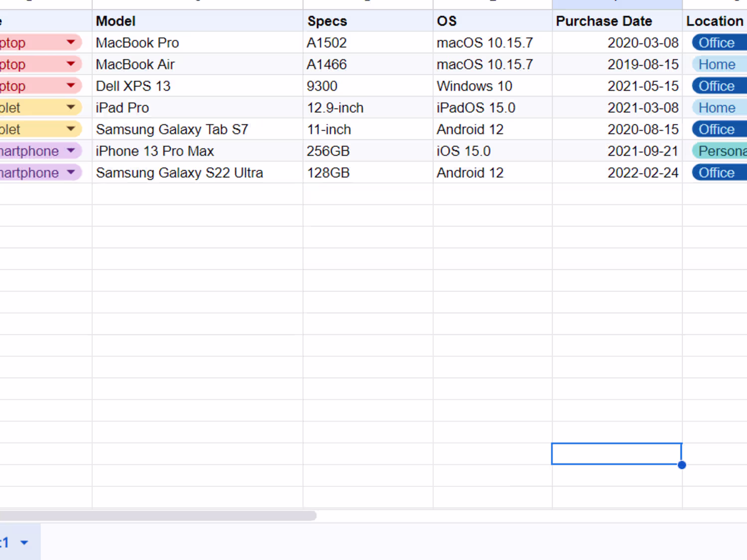Open the sheet tab menu arrow

(x=24, y=543)
